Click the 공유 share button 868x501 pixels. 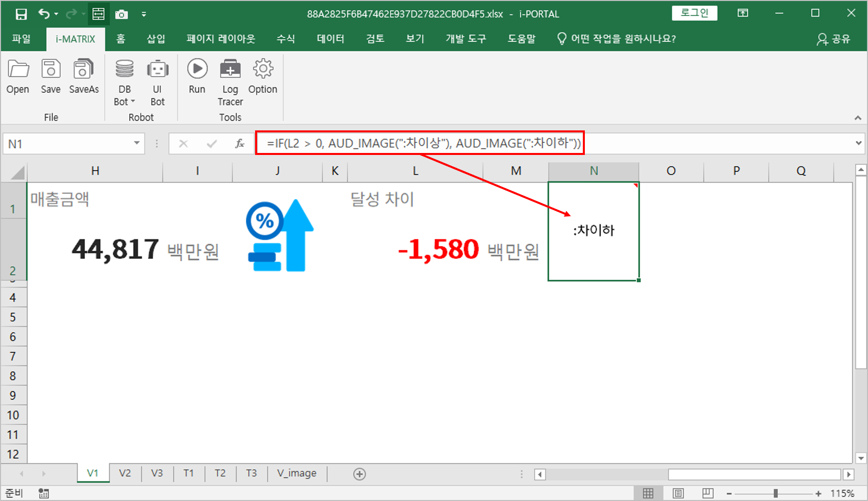click(x=834, y=39)
